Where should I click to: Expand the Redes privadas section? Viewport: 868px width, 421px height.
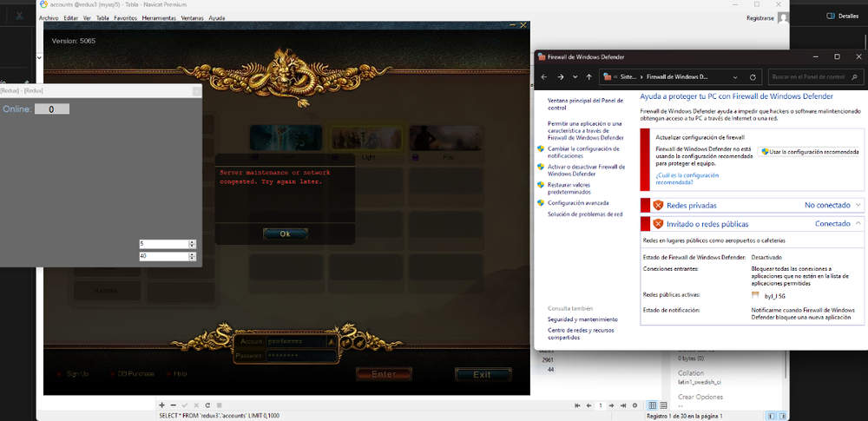click(x=858, y=205)
